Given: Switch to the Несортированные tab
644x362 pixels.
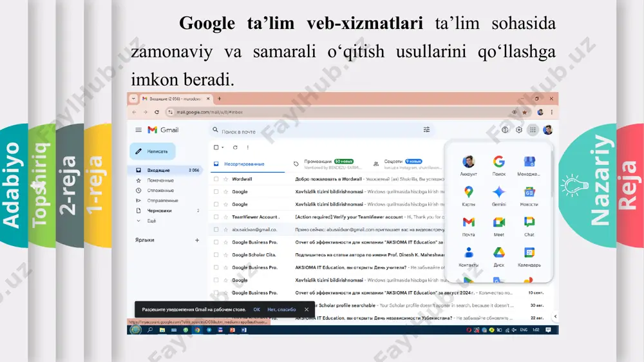Looking at the screenshot, I should click(247, 164).
